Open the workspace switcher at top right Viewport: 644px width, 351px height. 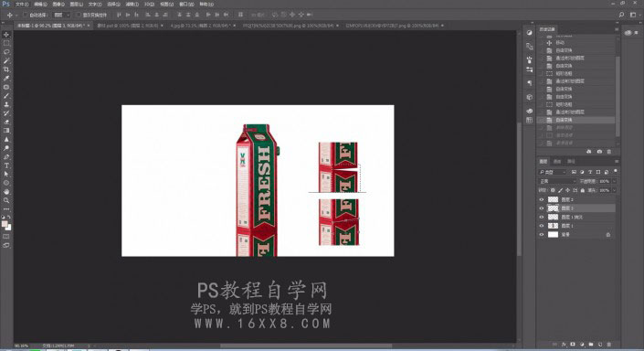pos(633,15)
